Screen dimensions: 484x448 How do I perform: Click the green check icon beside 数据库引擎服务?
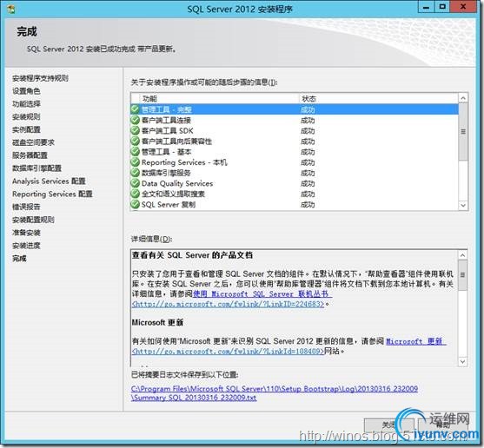point(135,173)
